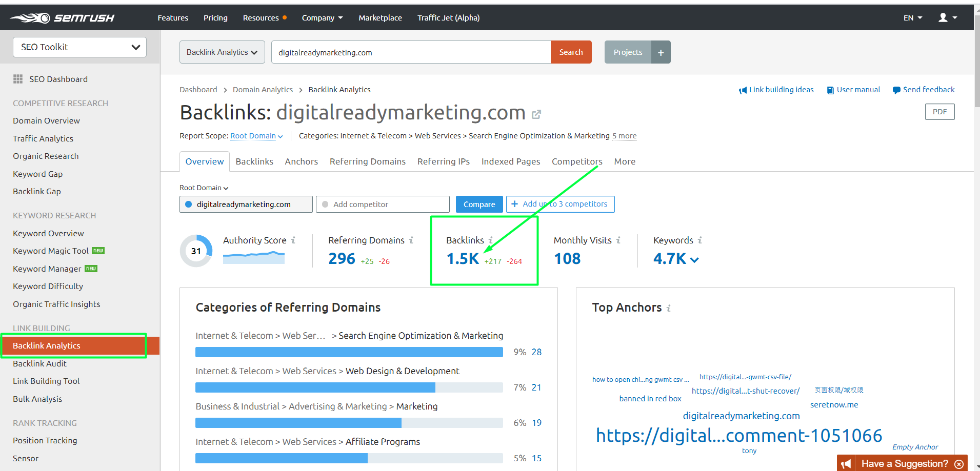Switch to the Referring Domains tab
The image size is (980, 471).
click(367, 161)
